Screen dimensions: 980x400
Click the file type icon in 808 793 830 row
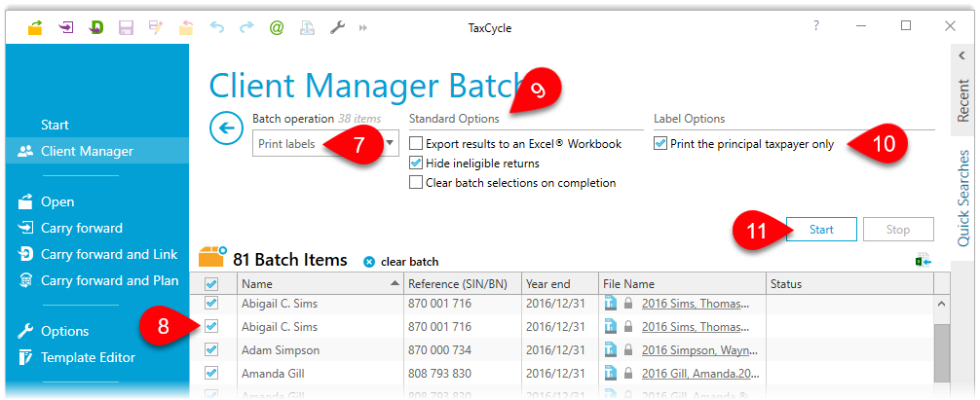tap(611, 373)
